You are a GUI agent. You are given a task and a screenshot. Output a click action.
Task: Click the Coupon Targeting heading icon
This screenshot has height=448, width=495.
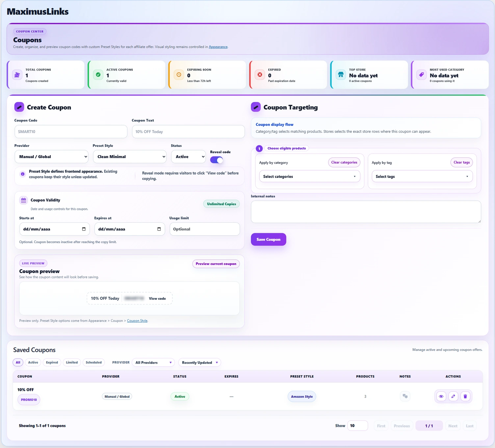point(256,107)
